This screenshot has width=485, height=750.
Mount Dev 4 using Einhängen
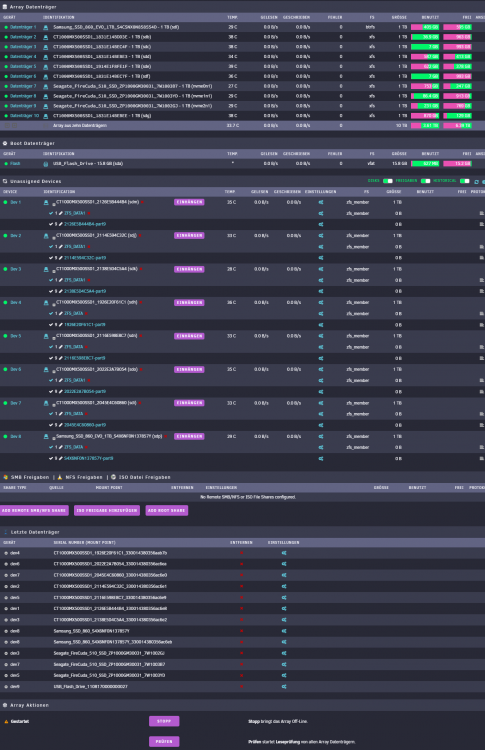189,303
